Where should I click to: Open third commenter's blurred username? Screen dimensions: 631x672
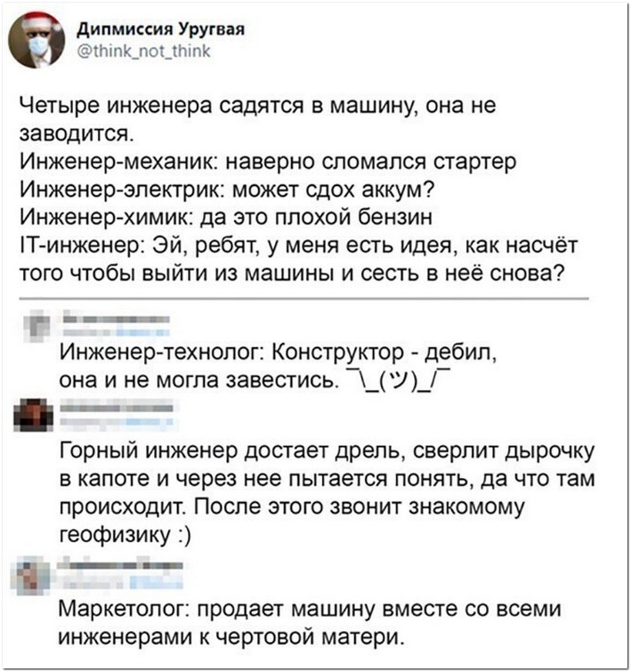point(120,565)
